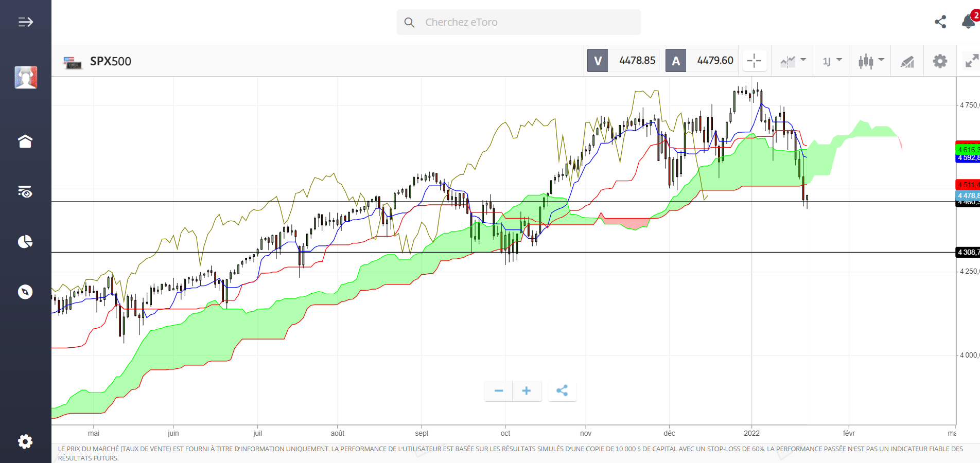Image resolution: width=980 pixels, height=463 pixels.
Task: Click the 'nov' date axis label
Action: click(586, 433)
